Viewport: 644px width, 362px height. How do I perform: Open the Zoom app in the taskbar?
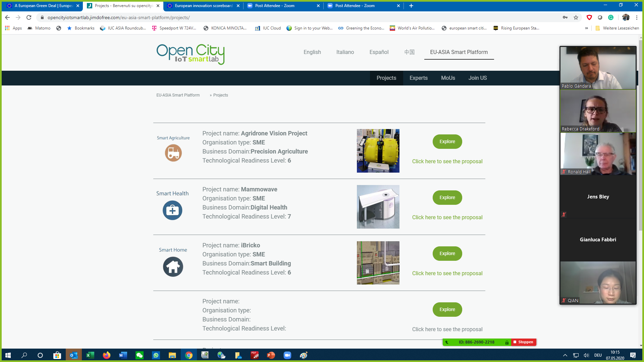point(287,355)
